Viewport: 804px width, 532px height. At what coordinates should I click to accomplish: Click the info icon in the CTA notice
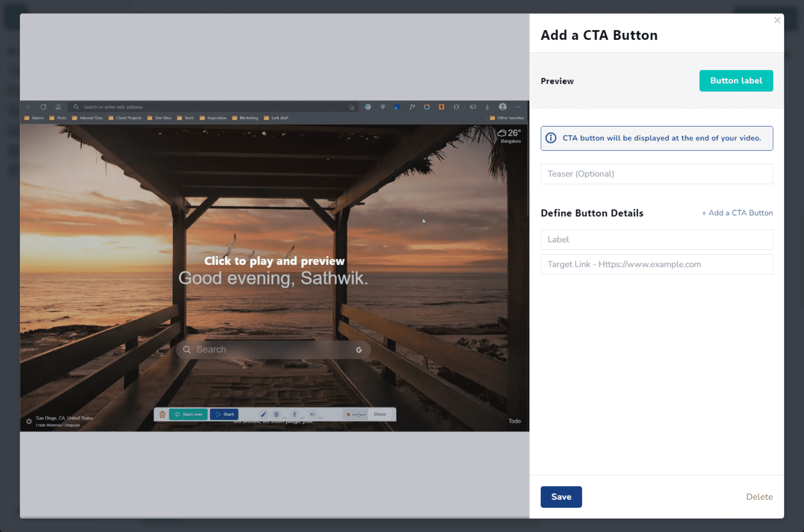pos(551,138)
